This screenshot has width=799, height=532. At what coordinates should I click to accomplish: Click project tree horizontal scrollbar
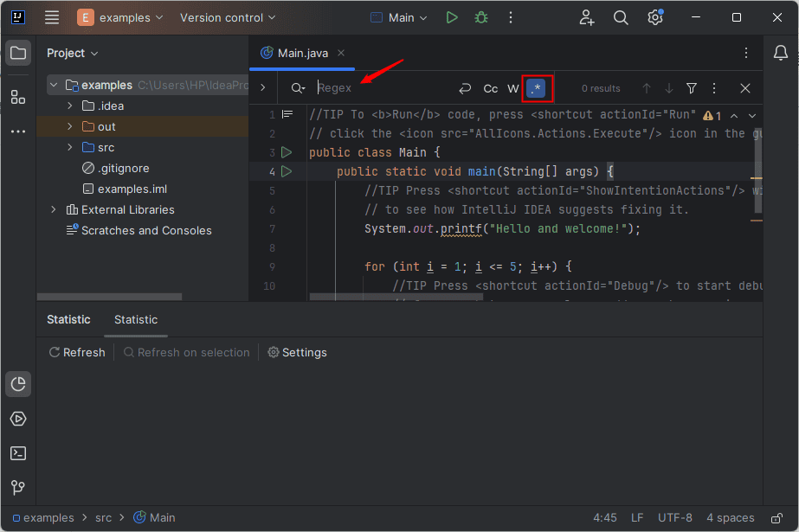110,297
